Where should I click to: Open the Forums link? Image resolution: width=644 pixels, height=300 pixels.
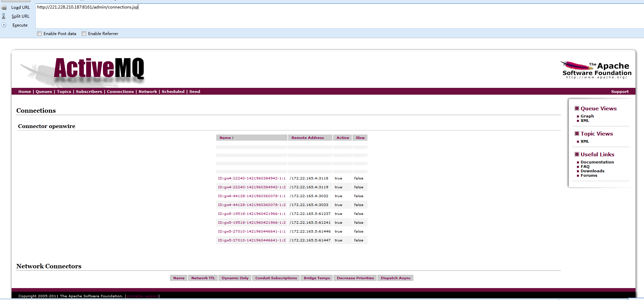(x=589, y=175)
